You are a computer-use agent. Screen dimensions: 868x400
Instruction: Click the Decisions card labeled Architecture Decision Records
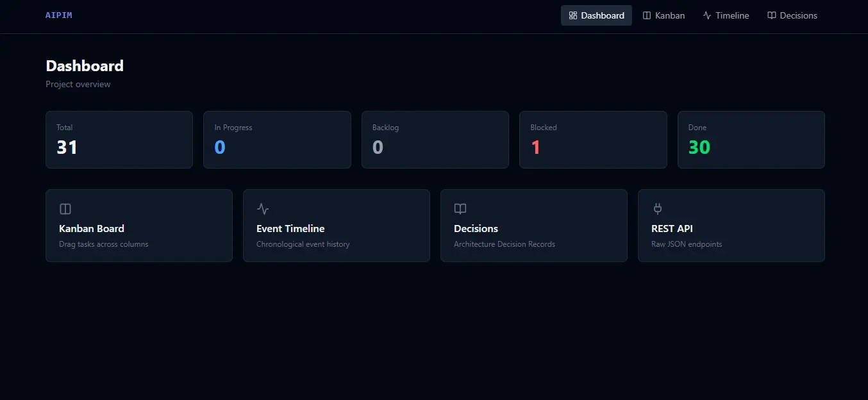click(x=533, y=226)
